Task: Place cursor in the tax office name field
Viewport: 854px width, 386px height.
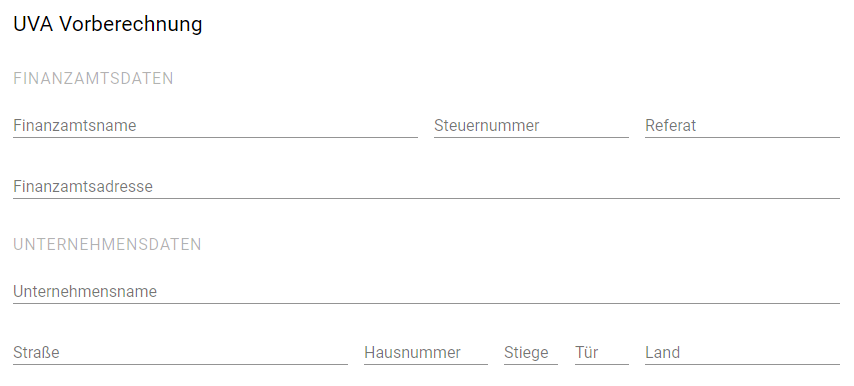Action: (215, 126)
